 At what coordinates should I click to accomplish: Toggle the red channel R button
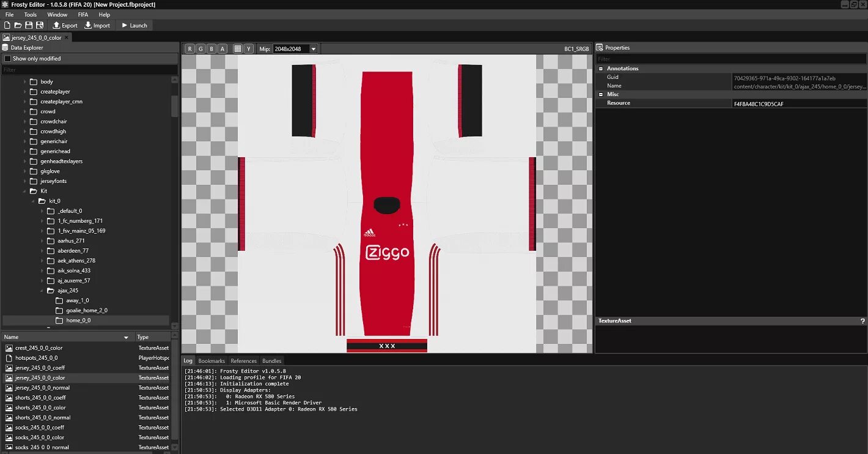tap(189, 49)
